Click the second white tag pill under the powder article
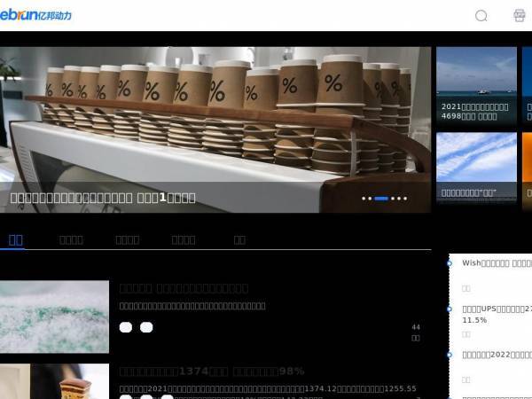 pyautogui.click(x=146, y=327)
